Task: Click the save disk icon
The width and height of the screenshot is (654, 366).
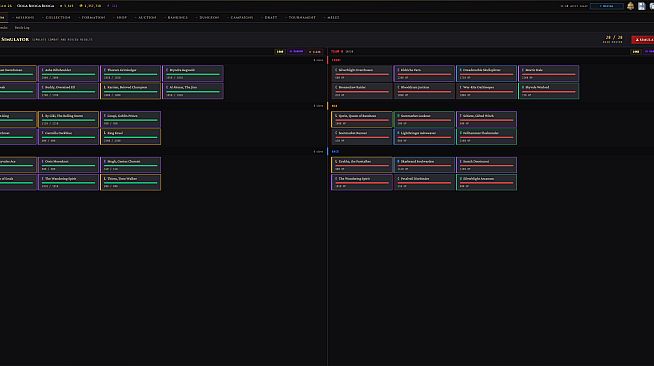Action: [x=641, y=6]
